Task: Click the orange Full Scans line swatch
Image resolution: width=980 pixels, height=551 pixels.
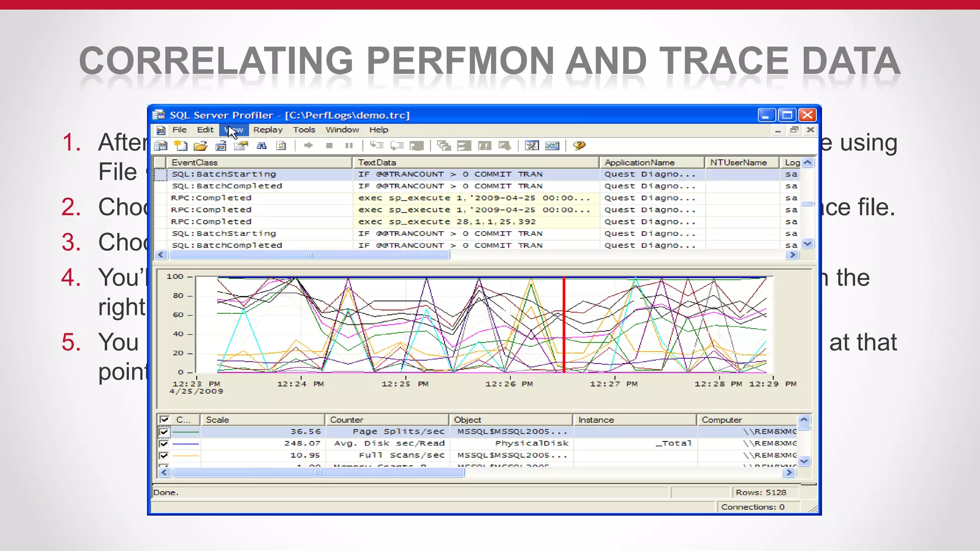Action: pyautogui.click(x=185, y=456)
